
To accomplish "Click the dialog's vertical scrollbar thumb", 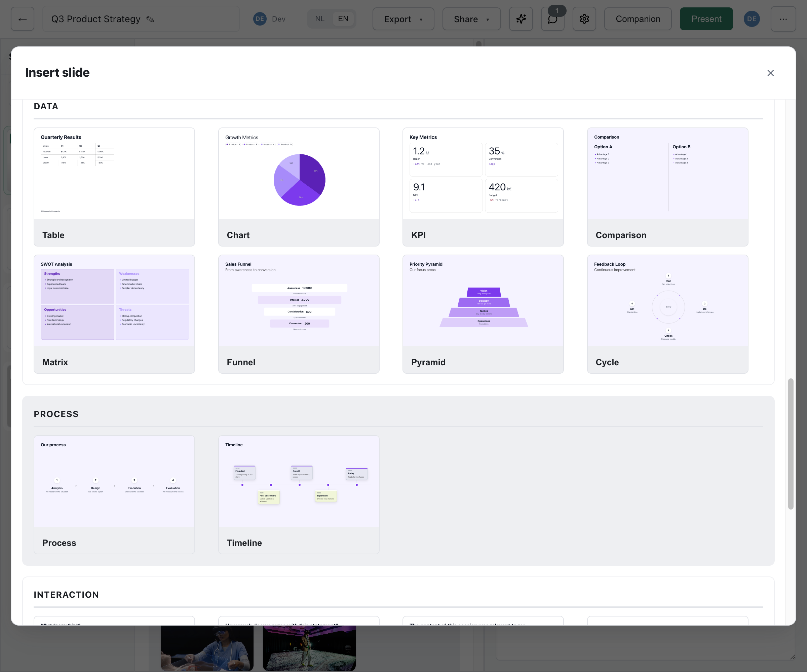I will (791, 444).
